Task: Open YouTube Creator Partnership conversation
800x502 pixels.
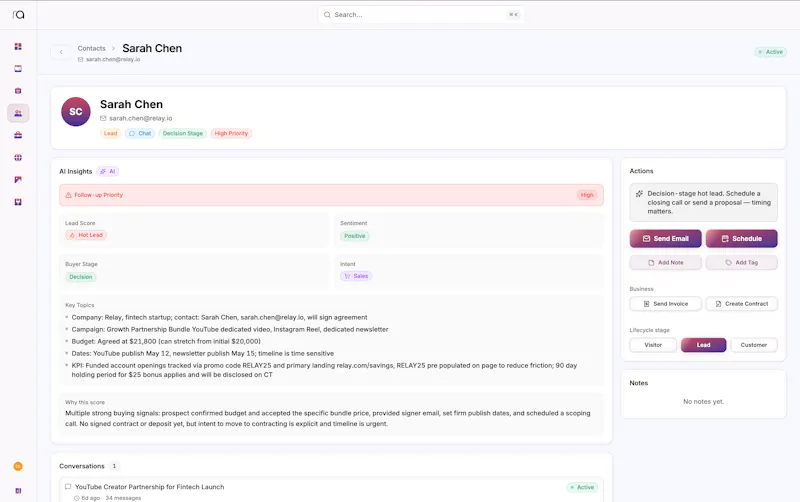Action: pyautogui.click(x=331, y=491)
